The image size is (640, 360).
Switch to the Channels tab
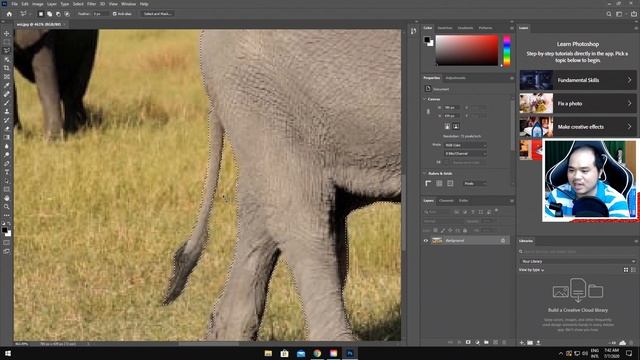446,201
